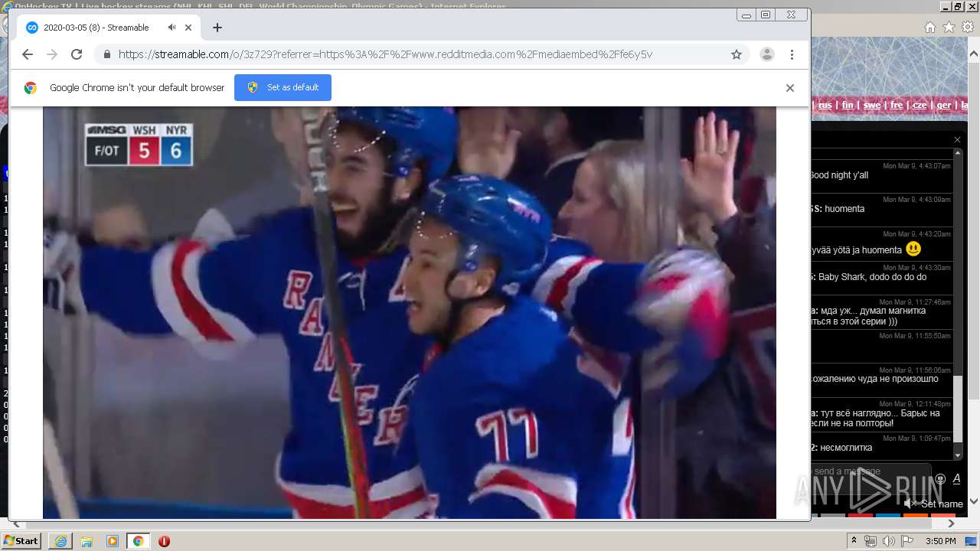Switch site language to ger
The image size is (980, 551).
(944, 105)
